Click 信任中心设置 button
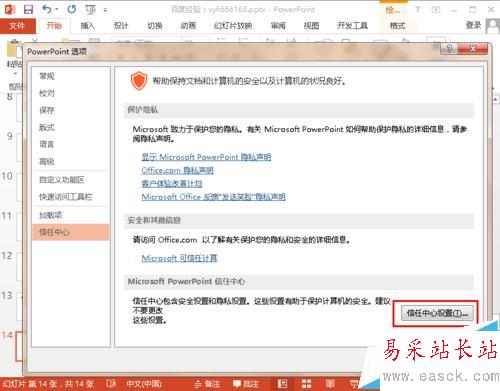Viewport: 500px width, 391px height. (437, 313)
